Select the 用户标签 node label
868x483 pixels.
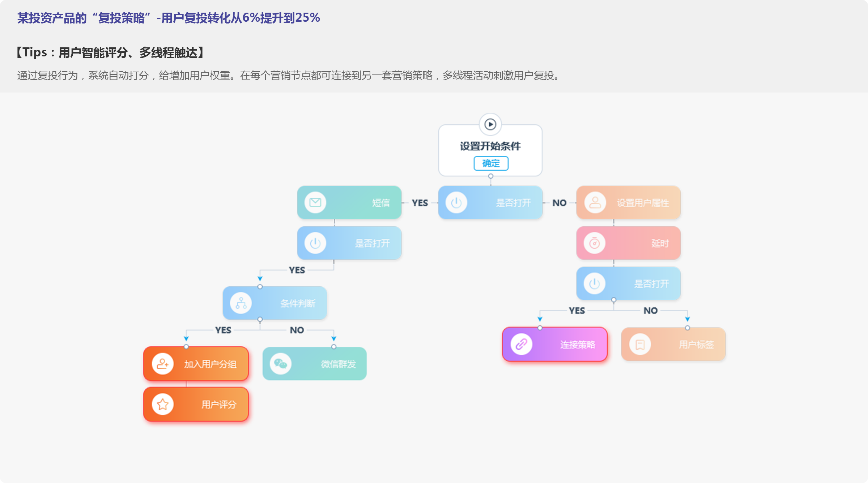coord(696,345)
